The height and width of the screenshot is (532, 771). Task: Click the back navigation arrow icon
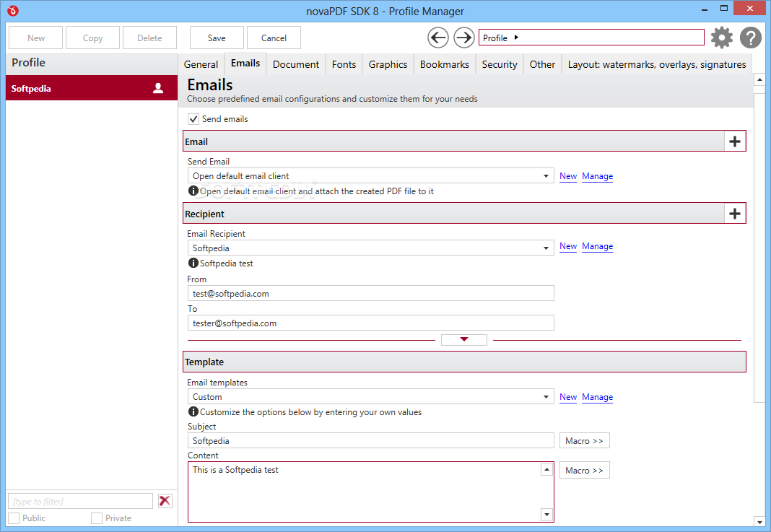(437, 38)
